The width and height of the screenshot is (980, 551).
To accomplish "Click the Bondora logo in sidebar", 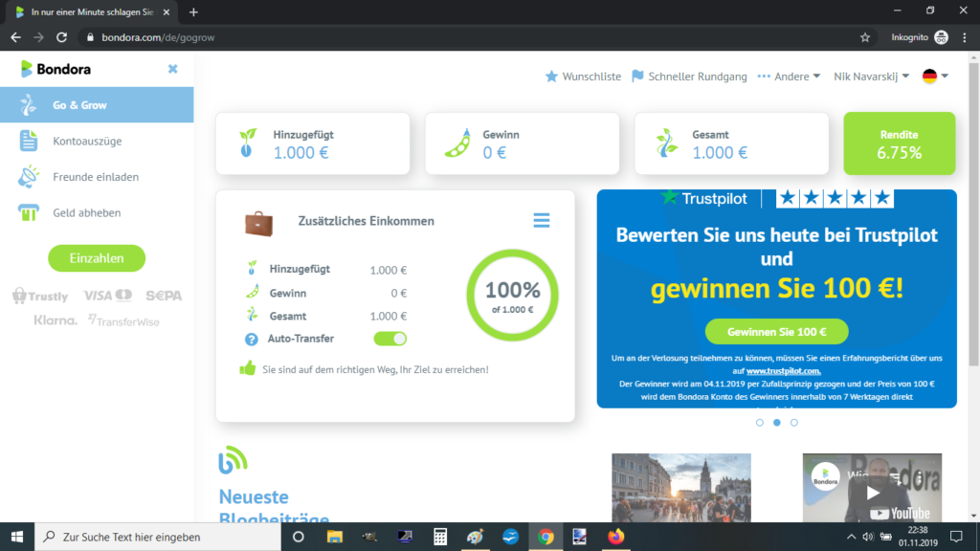I will tap(56, 69).
